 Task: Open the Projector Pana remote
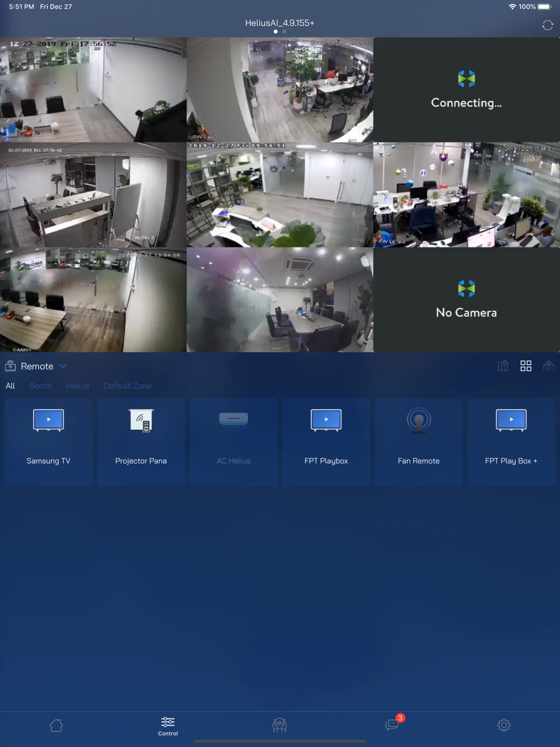(141, 442)
